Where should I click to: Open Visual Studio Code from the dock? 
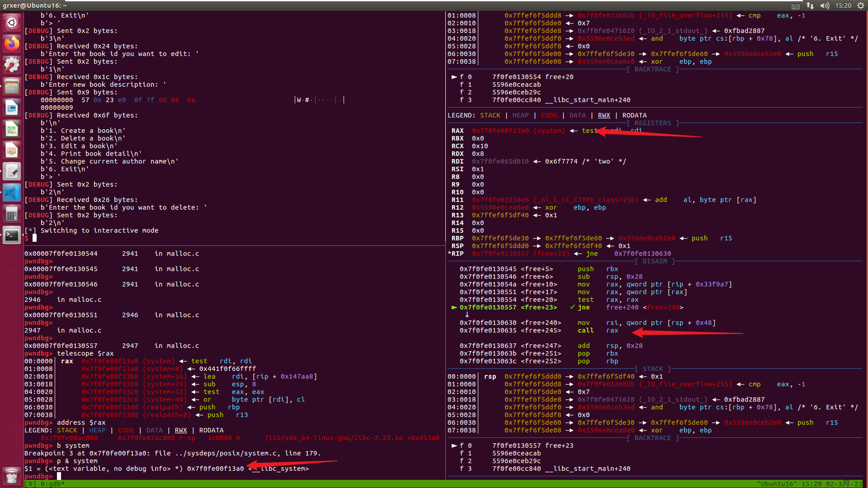[12, 192]
